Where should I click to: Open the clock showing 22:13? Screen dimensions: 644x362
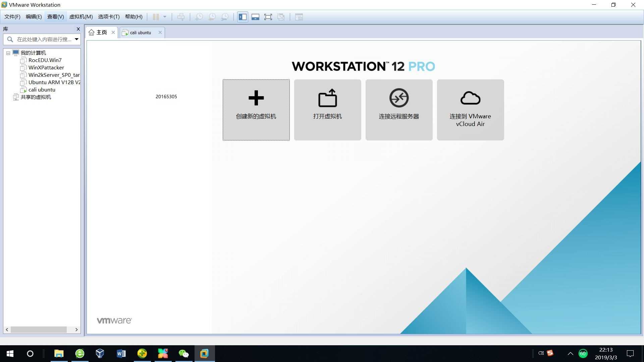tap(606, 354)
